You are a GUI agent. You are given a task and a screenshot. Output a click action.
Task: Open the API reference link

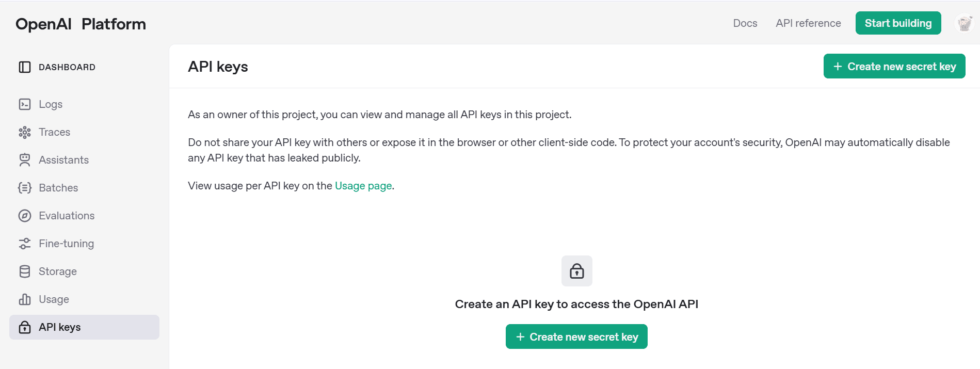pos(808,23)
